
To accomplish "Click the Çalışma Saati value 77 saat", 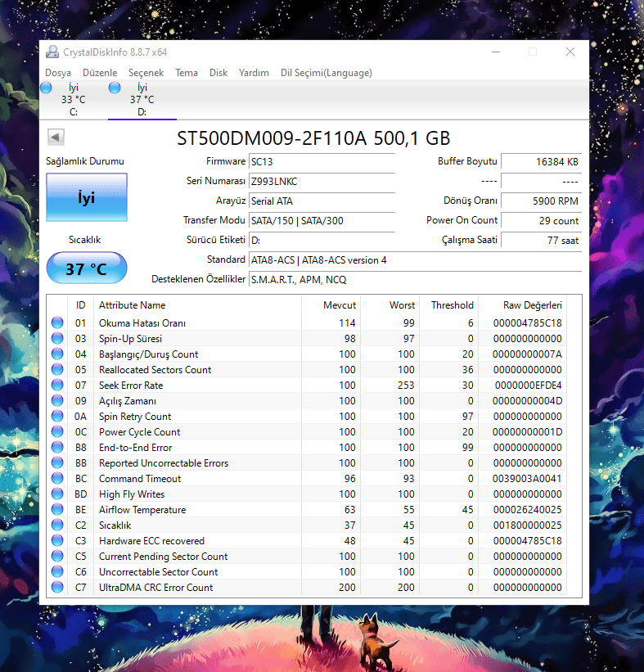I will (x=541, y=241).
